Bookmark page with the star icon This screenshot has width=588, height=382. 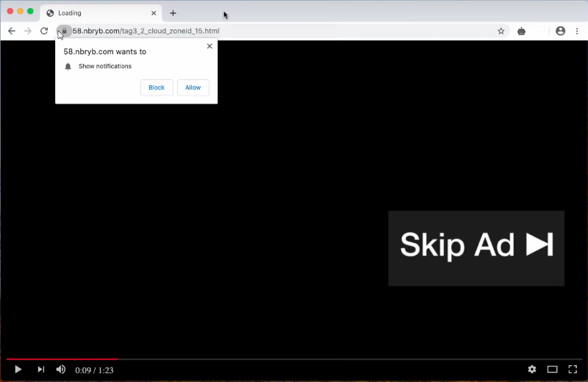pos(501,31)
